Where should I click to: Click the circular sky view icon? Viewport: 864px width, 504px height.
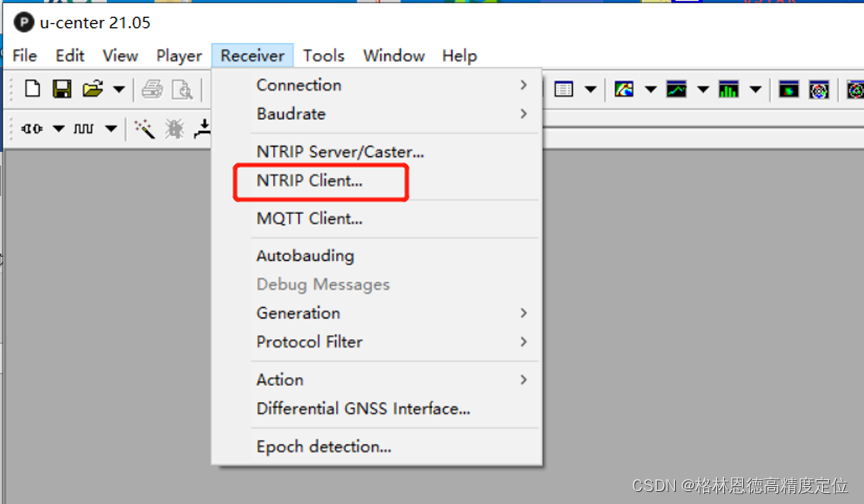(819, 89)
